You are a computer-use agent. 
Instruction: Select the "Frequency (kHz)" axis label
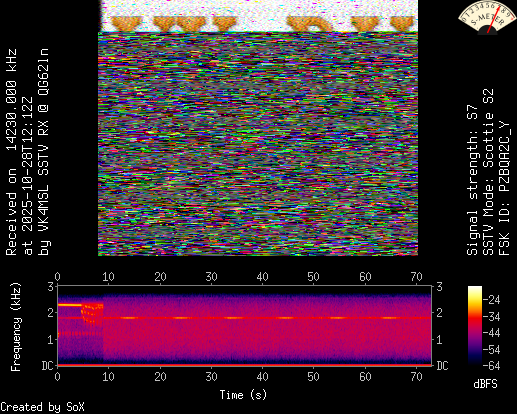click(x=16, y=327)
